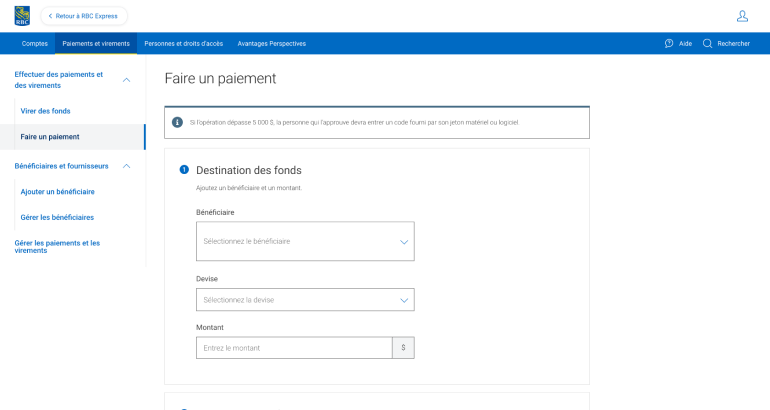
Task: Click the info icon in the alert banner
Action: 177,122
